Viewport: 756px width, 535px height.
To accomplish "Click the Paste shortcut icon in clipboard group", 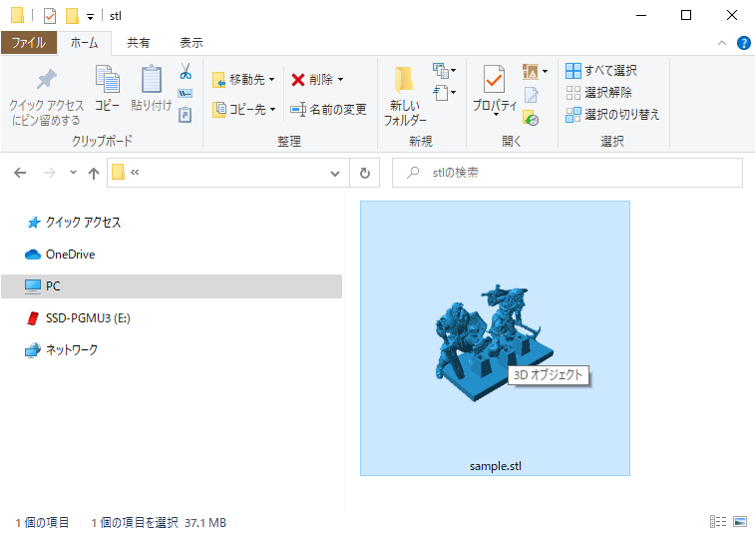I will point(186,115).
